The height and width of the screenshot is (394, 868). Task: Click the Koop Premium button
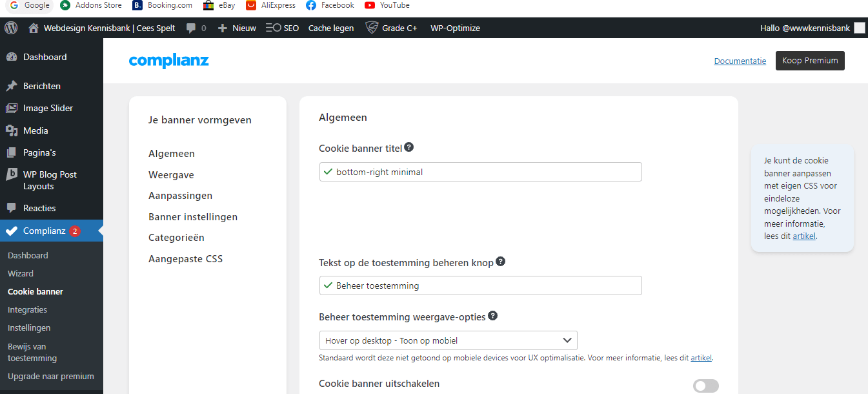(x=810, y=61)
